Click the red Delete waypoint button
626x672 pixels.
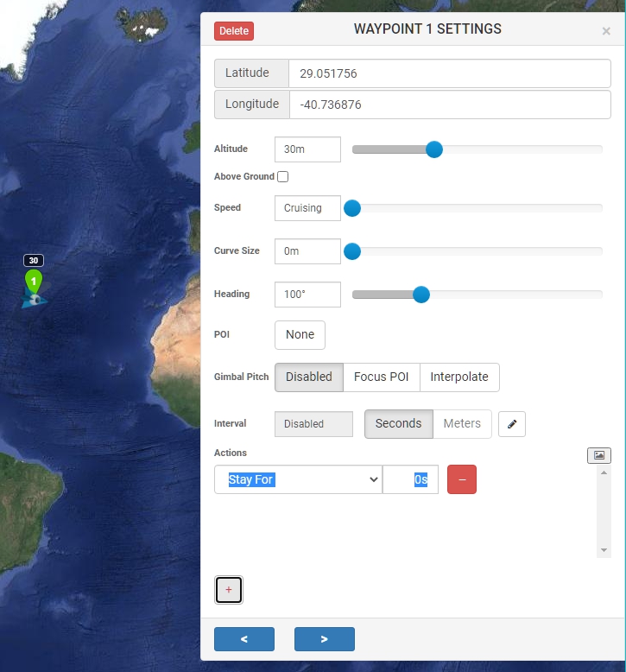(234, 31)
